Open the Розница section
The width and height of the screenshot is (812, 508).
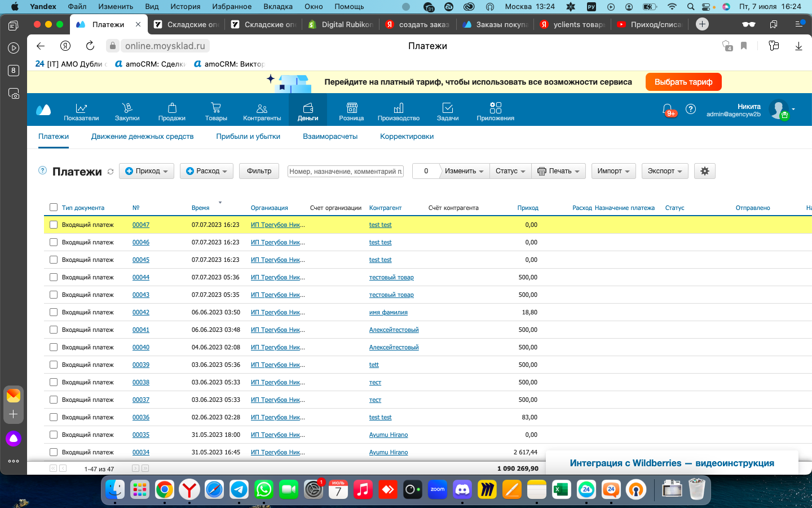(351, 111)
